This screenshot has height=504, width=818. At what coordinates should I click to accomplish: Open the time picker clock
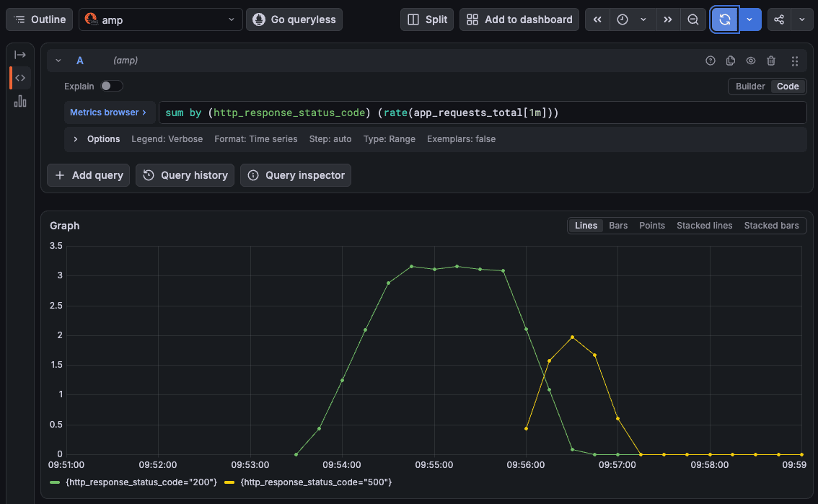pyautogui.click(x=623, y=19)
